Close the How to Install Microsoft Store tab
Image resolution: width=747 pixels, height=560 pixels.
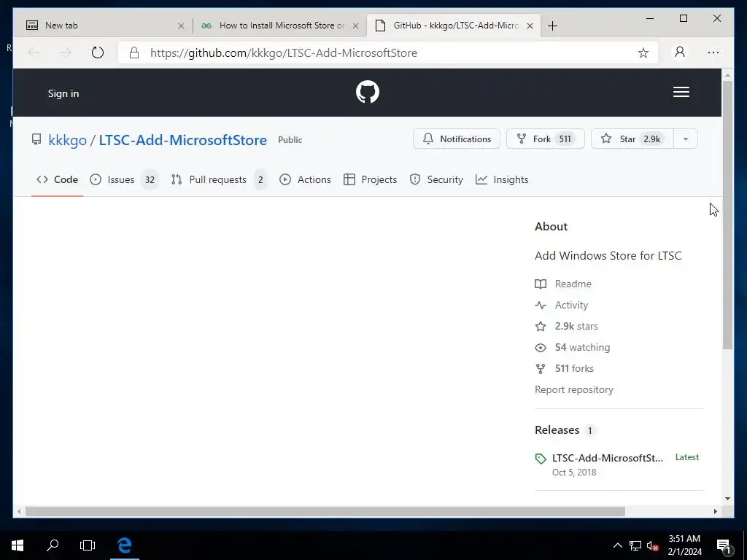(x=355, y=26)
